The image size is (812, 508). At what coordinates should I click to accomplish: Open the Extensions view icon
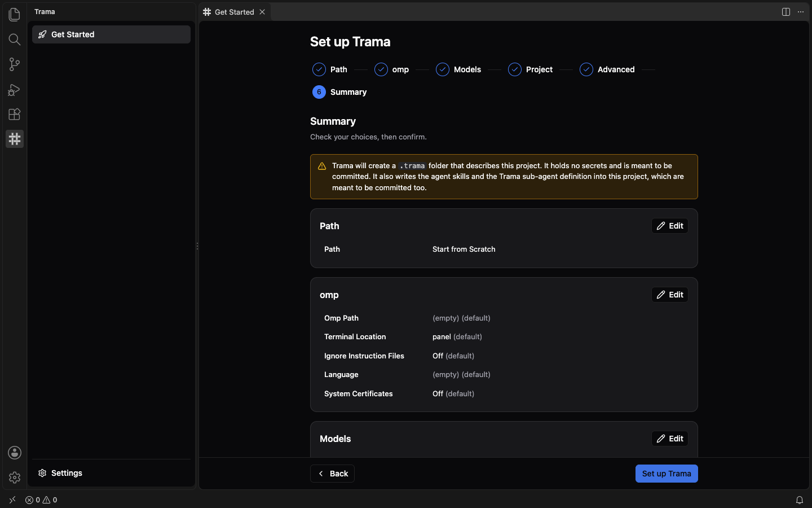coord(15,114)
